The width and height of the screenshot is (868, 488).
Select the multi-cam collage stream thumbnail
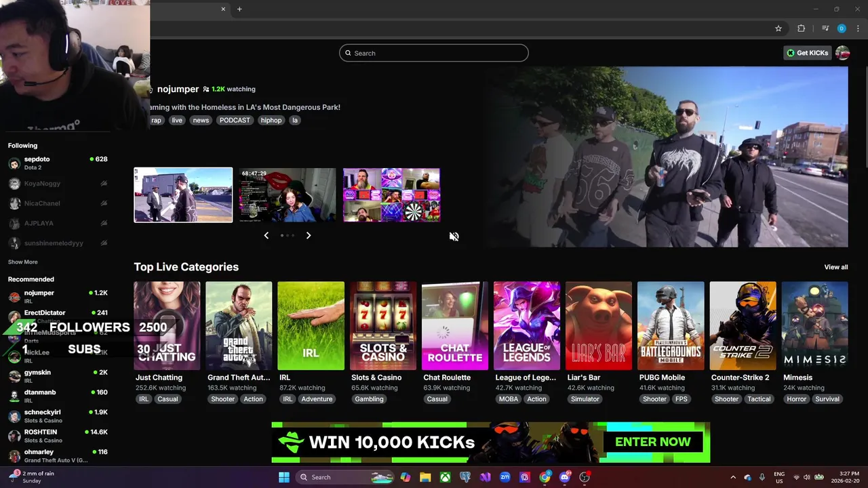tap(391, 195)
